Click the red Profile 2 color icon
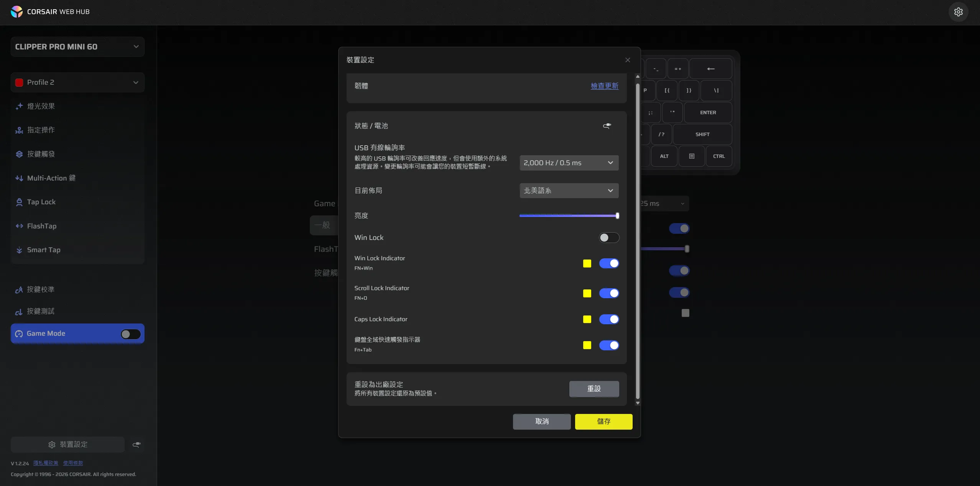The height and width of the screenshot is (486, 980). pos(19,82)
